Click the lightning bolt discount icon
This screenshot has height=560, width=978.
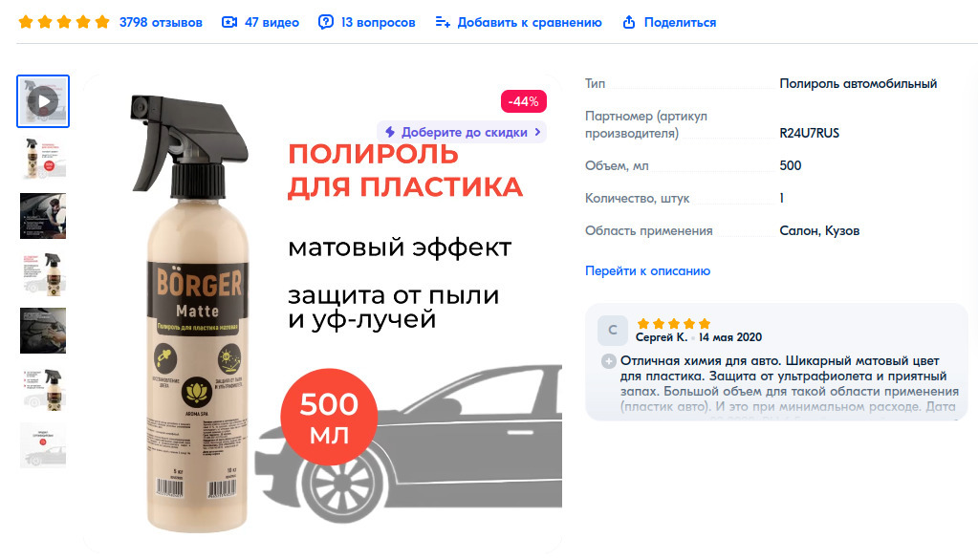click(390, 132)
